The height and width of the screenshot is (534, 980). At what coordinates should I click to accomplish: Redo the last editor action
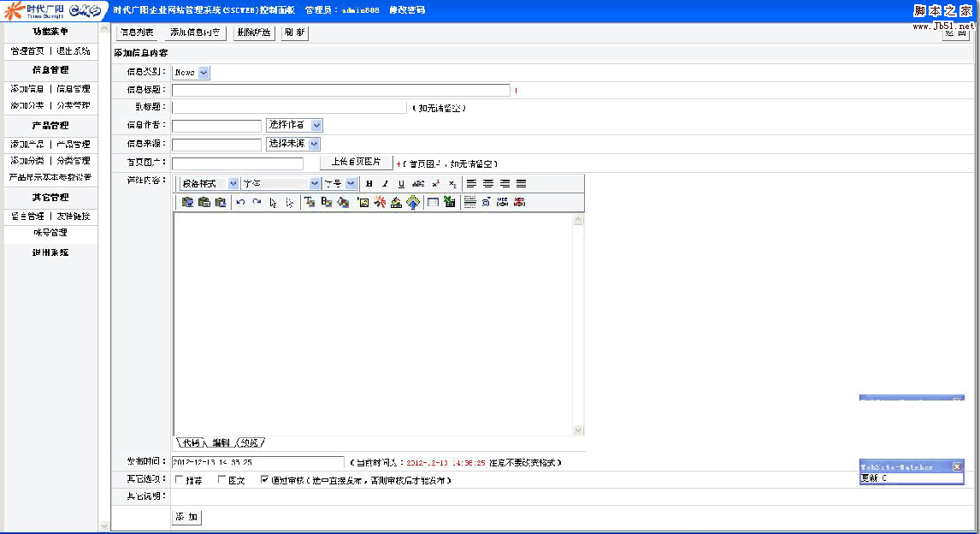point(257,202)
